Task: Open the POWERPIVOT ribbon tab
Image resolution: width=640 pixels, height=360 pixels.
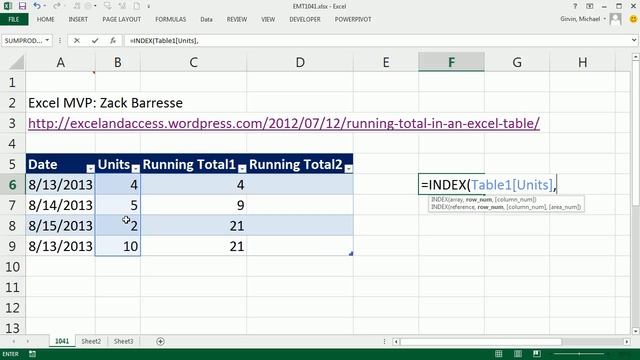Action: [x=353, y=19]
